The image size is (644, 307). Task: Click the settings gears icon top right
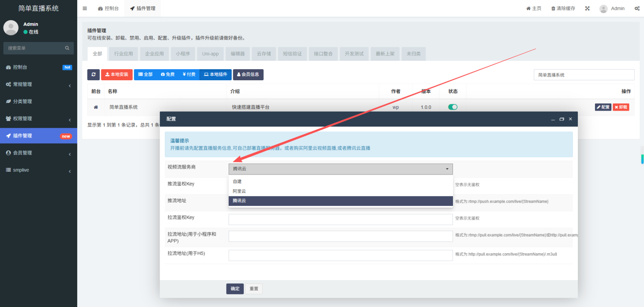(x=637, y=8)
